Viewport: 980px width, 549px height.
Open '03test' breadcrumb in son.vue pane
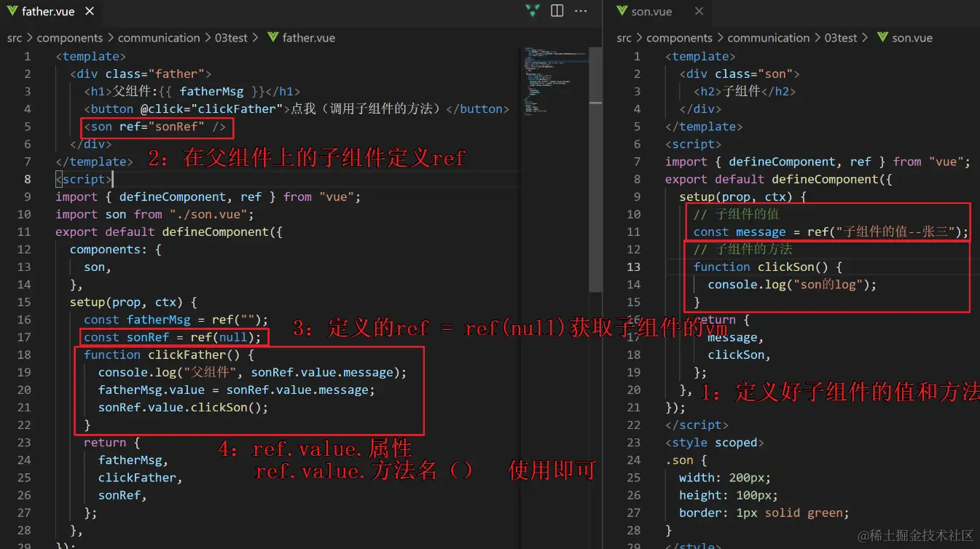pos(840,38)
